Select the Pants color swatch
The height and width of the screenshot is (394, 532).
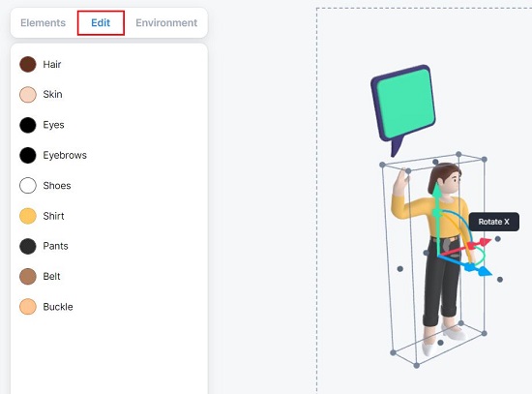(x=28, y=246)
